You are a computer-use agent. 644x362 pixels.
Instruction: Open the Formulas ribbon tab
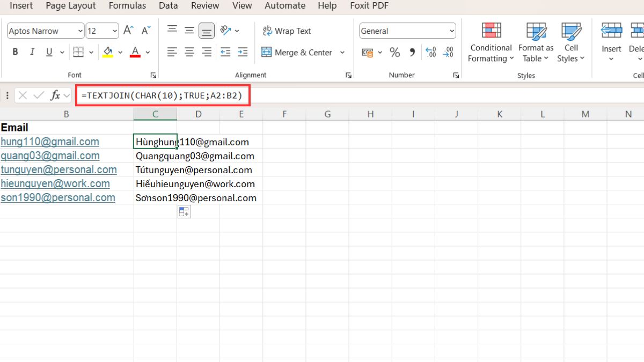tap(127, 6)
